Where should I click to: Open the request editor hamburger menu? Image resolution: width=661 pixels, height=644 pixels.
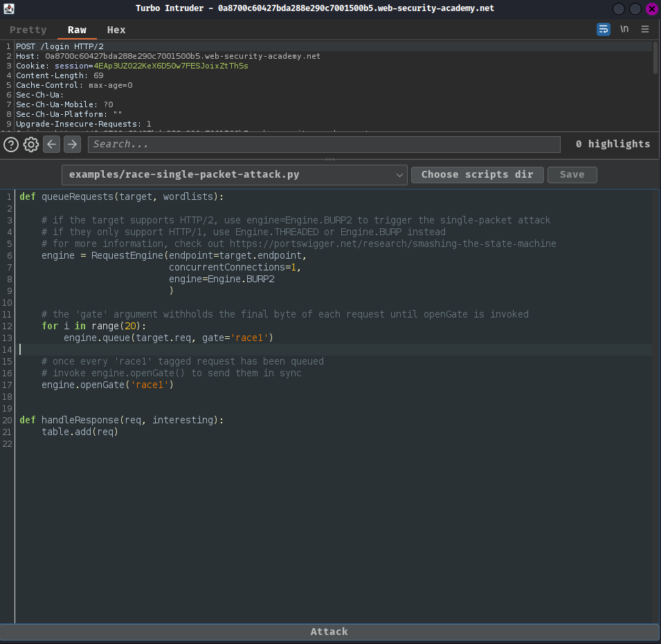(644, 30)
